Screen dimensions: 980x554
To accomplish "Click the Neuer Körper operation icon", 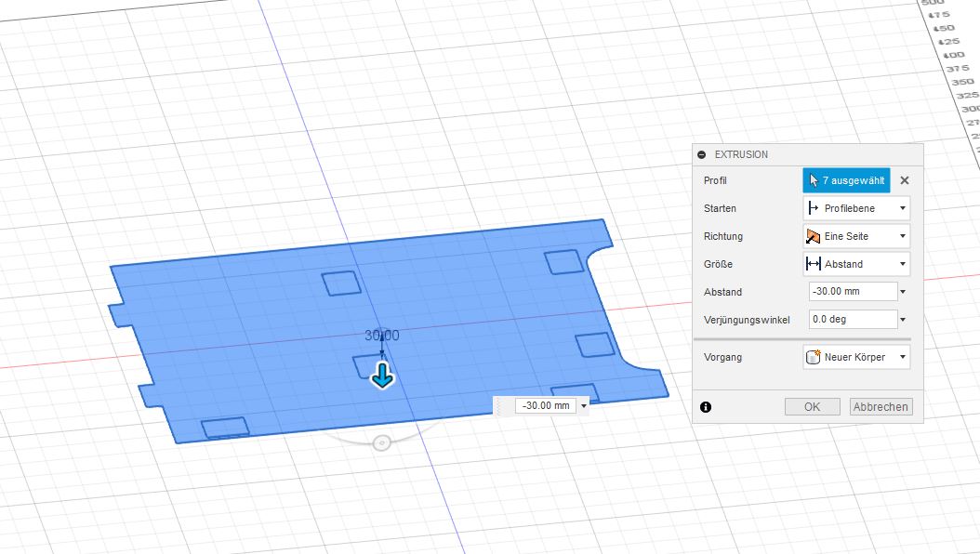I will 814,357.
